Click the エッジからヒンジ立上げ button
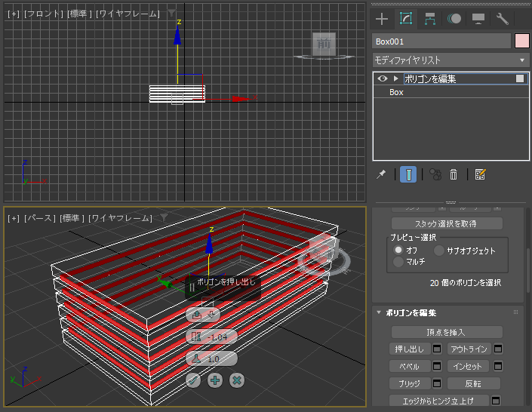 (439, 401)
